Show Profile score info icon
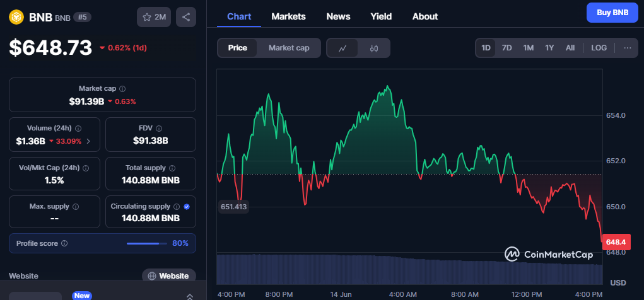644x300 pixels. coord(64,243)
